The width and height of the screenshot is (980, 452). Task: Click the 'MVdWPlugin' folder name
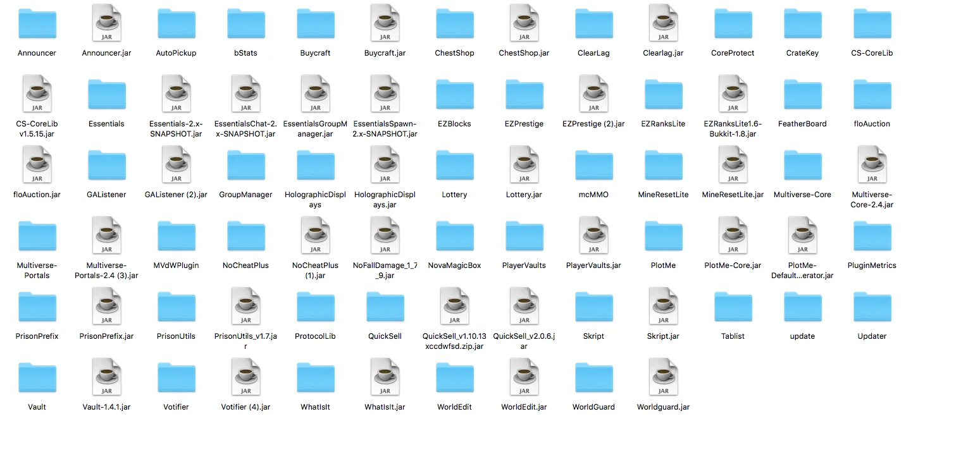tap(176, 266)
